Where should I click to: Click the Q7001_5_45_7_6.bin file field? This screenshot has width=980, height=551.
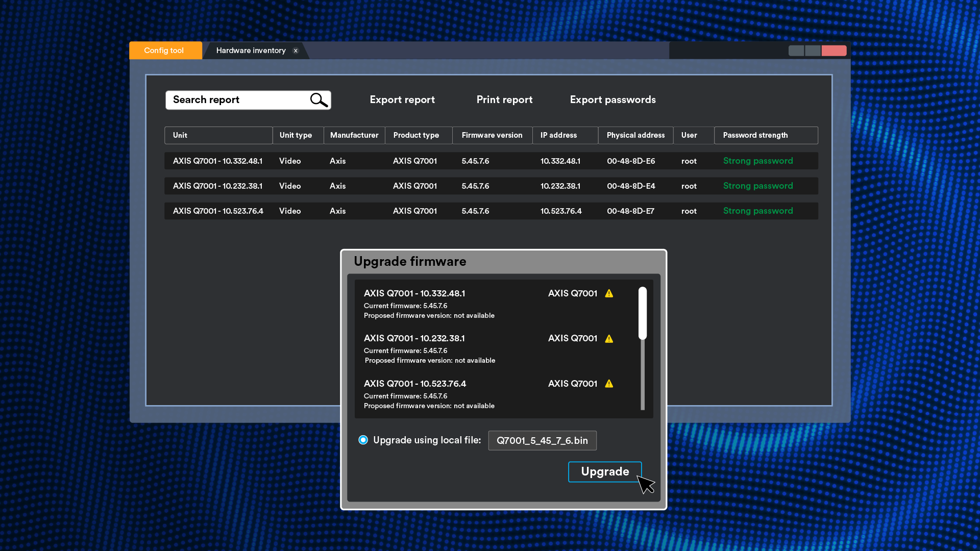click(542, 440)
